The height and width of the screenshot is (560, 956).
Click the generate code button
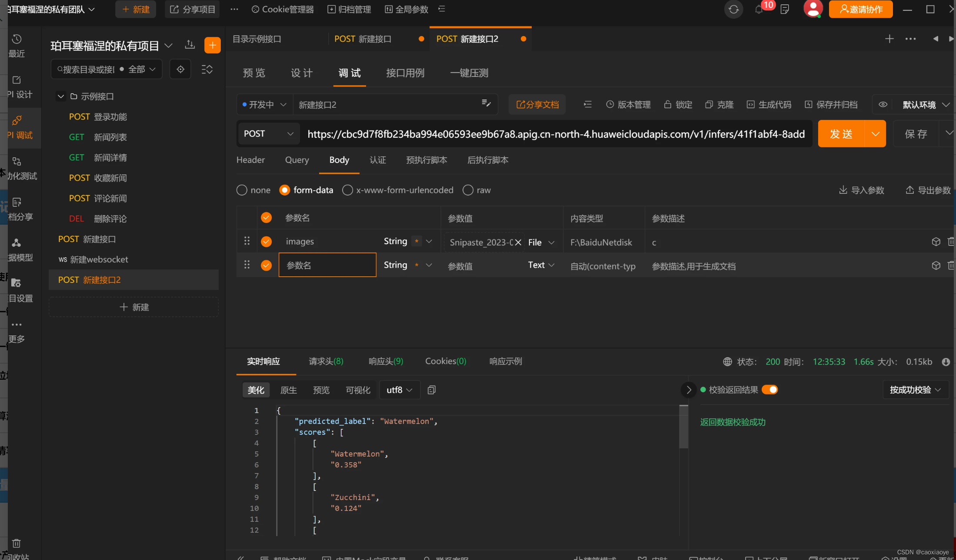(x=769, y=105)
